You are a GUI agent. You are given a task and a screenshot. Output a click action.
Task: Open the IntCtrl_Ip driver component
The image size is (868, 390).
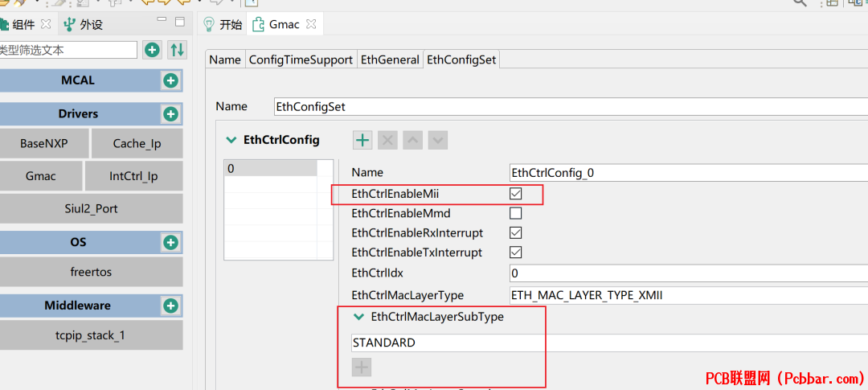point(133,176)
